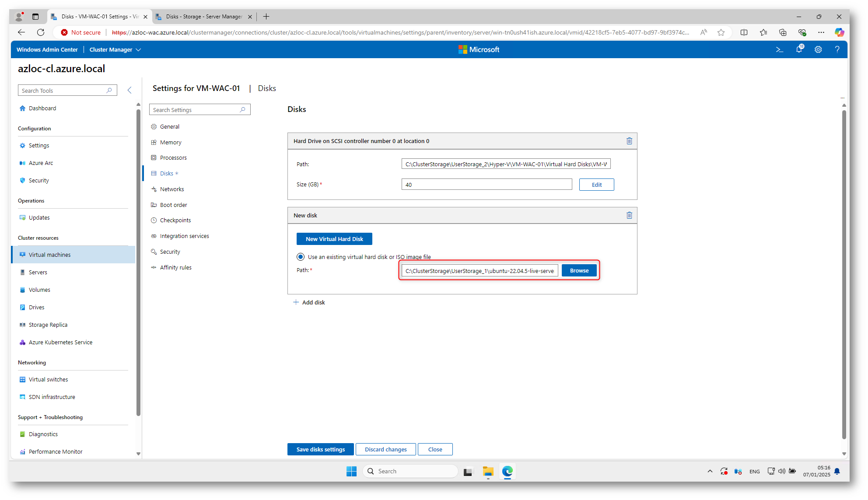
Task: Open Admin Center settings gear icon
Action: (818, 49)
